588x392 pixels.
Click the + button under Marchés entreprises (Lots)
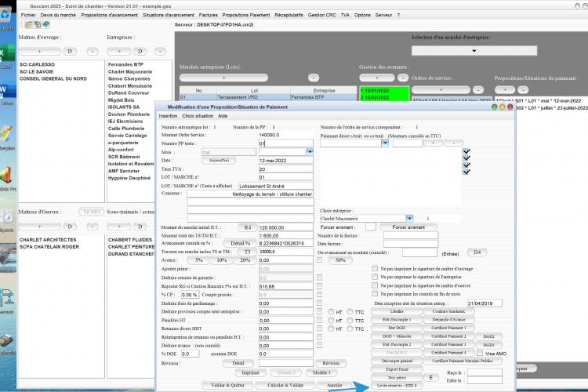[223, 78]
